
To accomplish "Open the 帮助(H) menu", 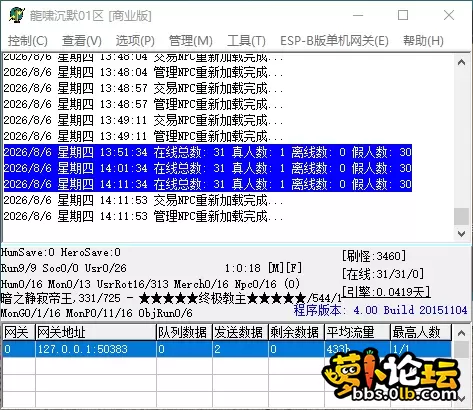I will pos(423,41).
